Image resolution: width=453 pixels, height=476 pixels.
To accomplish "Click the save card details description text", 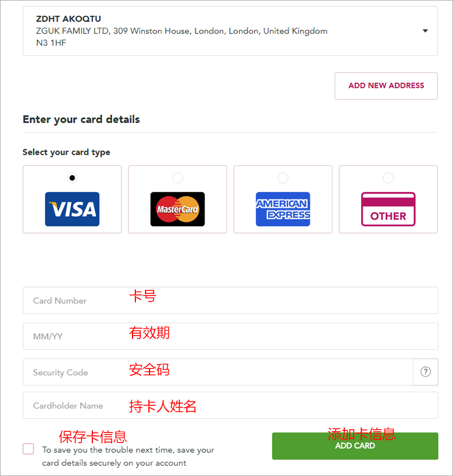I will [x=128, y=456].
